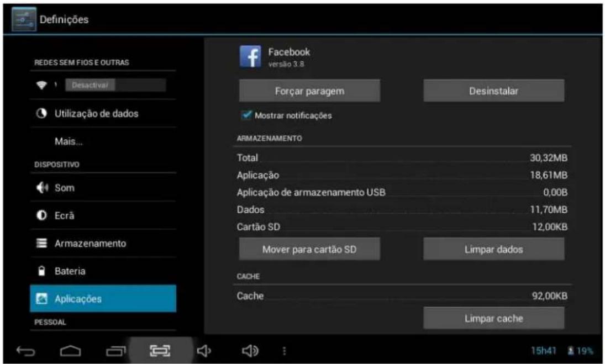This screenshot has width=605, height=364.
Task: Tap the Definições title text
Action: click(x=64, y=19)
